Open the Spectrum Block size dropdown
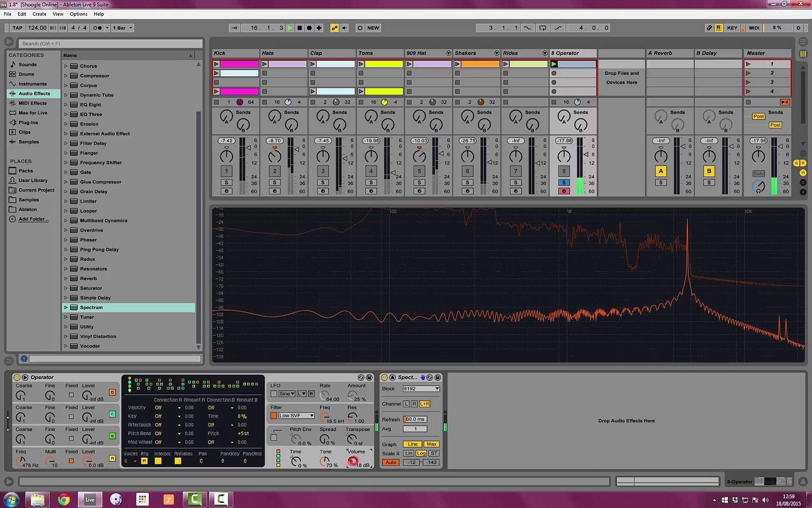Image resolution: width=812 pixels, height=508 pixels. coord(421,389)
